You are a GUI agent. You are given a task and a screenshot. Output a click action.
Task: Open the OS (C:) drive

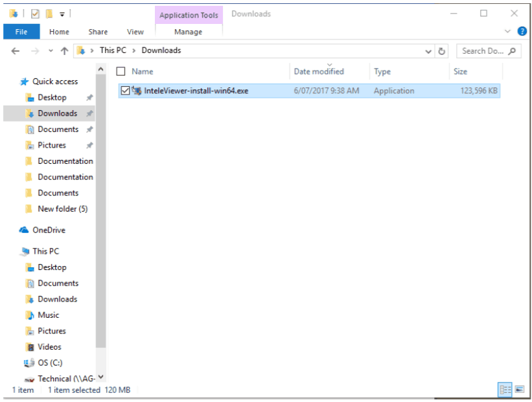[50, 363]
